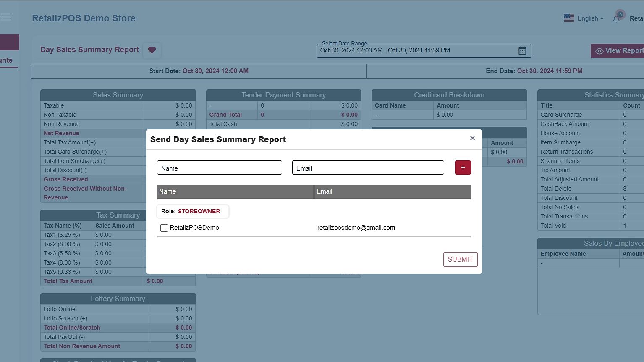Select the highlighted sidebar menu item
Screen dimensions: 644x362
click(9, 42)
